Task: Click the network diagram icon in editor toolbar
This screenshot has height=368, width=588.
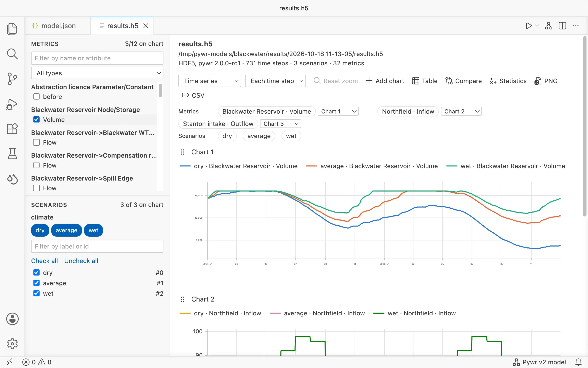Action: [549, 26]
